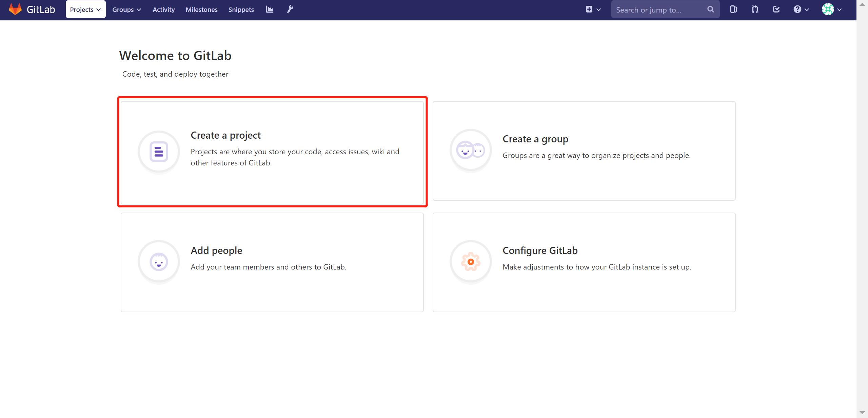Open Milestones in the top navigation
The height and width of the screenshot is (418, 868).
click(x=201, y=9)
